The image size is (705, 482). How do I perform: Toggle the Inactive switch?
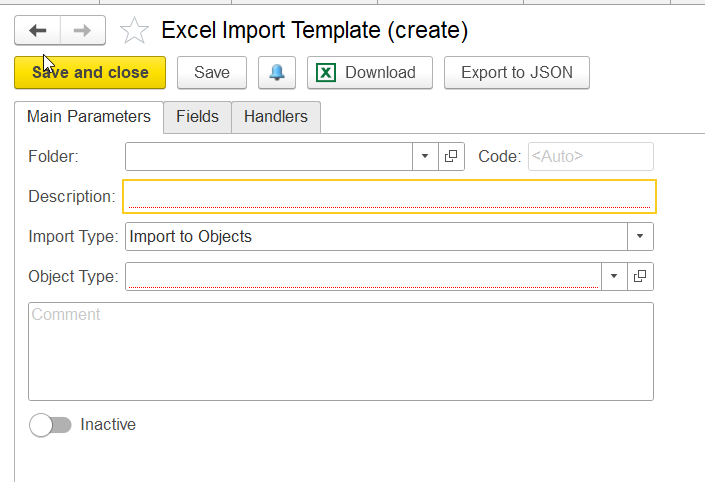click(x=50, y=425)
